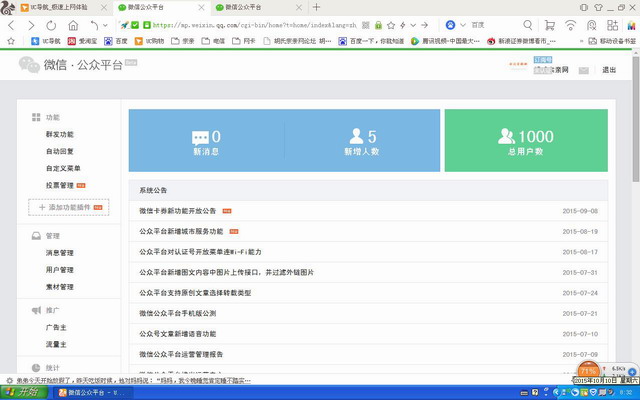Click the Windows 开始 start button

pyautogui.click(x=23, y=393)
